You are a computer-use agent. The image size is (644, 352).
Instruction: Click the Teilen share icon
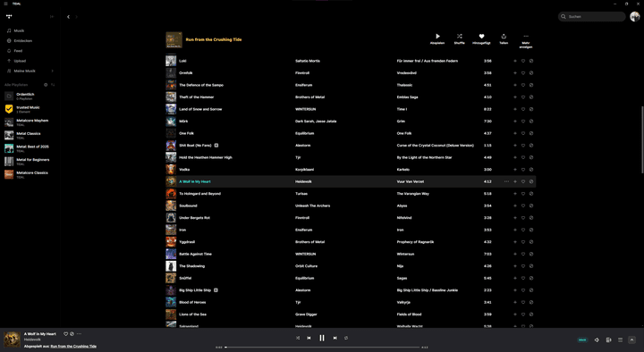[504, 37]
